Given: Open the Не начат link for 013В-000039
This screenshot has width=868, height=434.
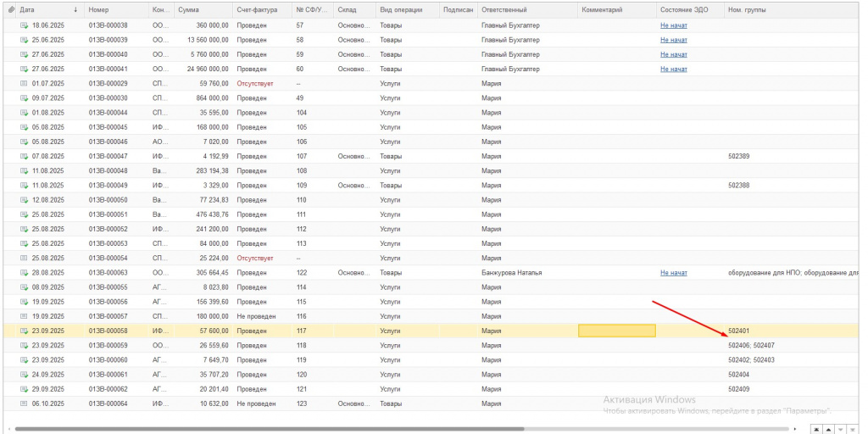Looking at the screenshot, I should click(674, 40).
